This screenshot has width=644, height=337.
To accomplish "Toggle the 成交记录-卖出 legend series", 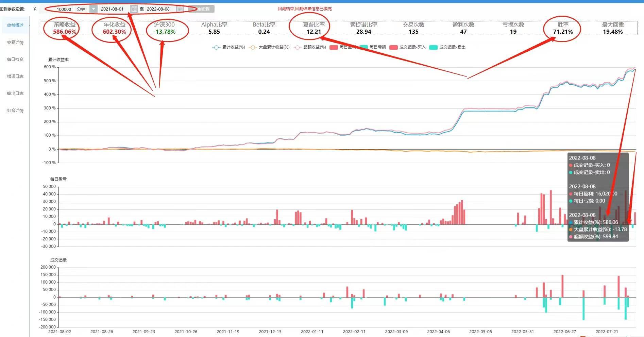I will (x=447, y=47).
